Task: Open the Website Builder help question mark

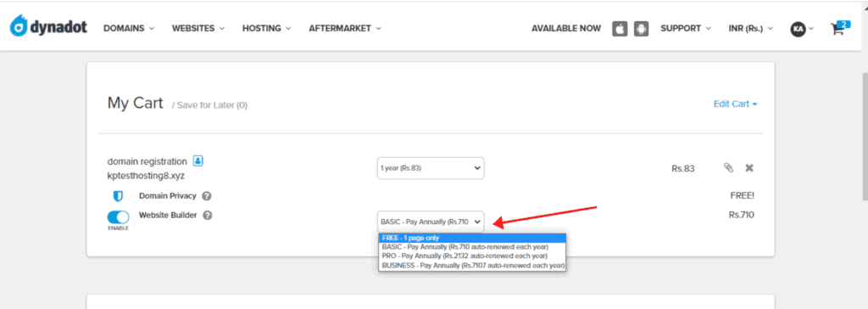Action: point(208,216)
